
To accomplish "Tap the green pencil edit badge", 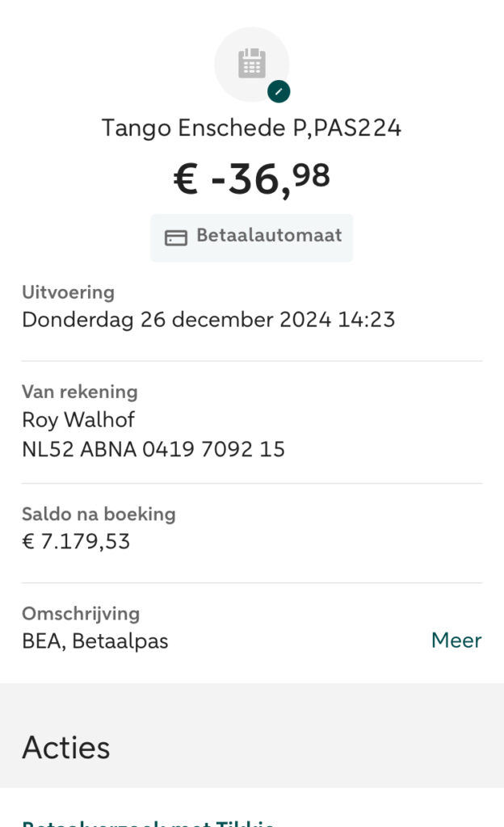I will (x=279, y=92).
